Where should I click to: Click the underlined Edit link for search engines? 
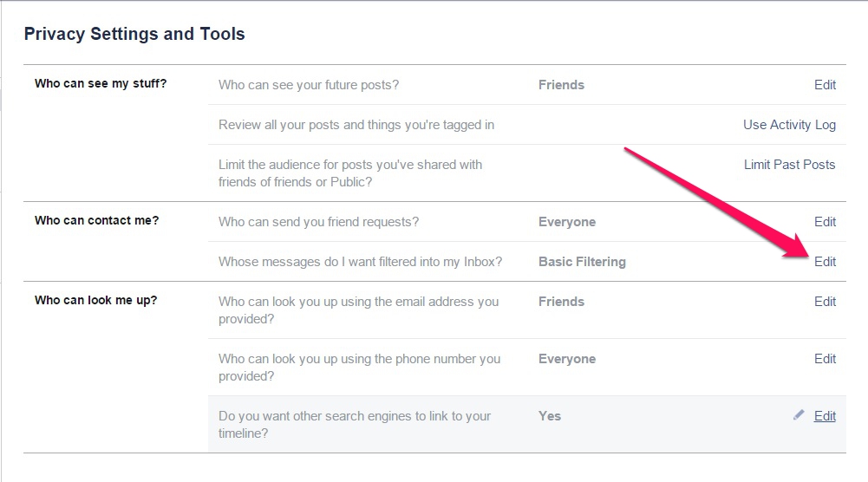(825, 416)
